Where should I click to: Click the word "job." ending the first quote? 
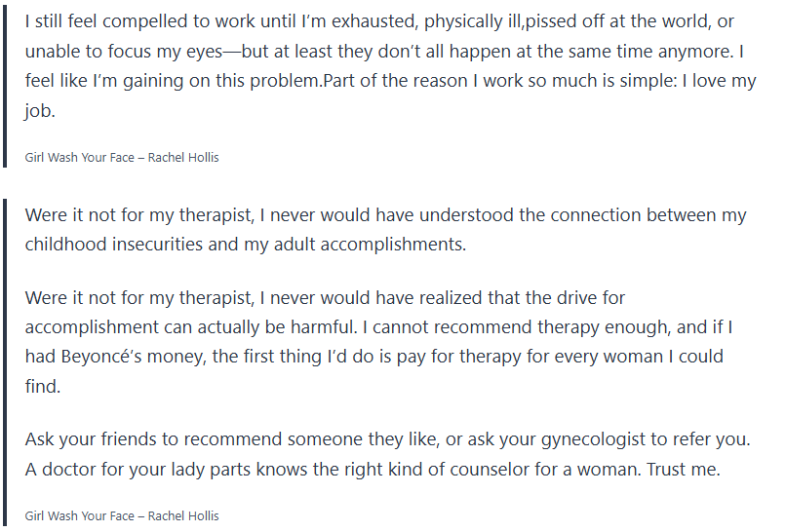pos(41,110)
